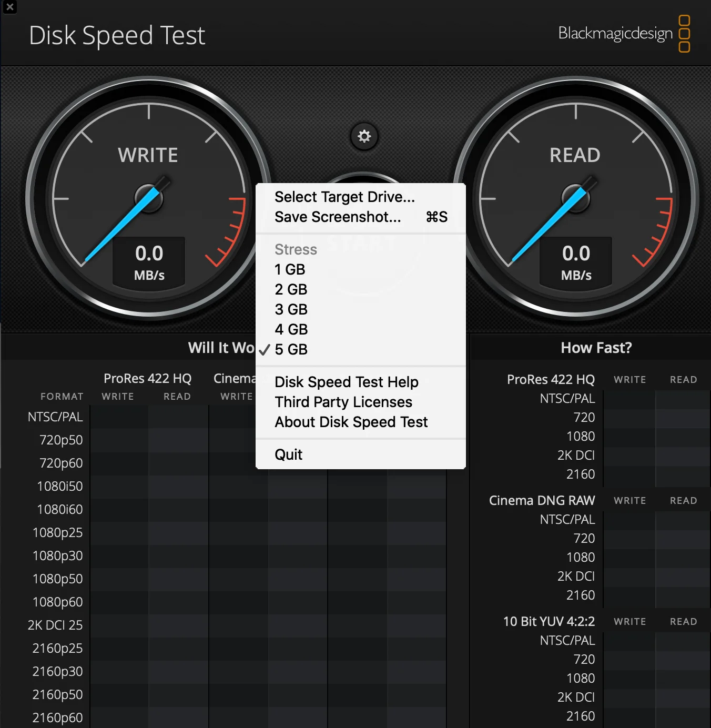711x728 pixels.
Task: Select 2 GB stress size
Action: click(291, 289)
